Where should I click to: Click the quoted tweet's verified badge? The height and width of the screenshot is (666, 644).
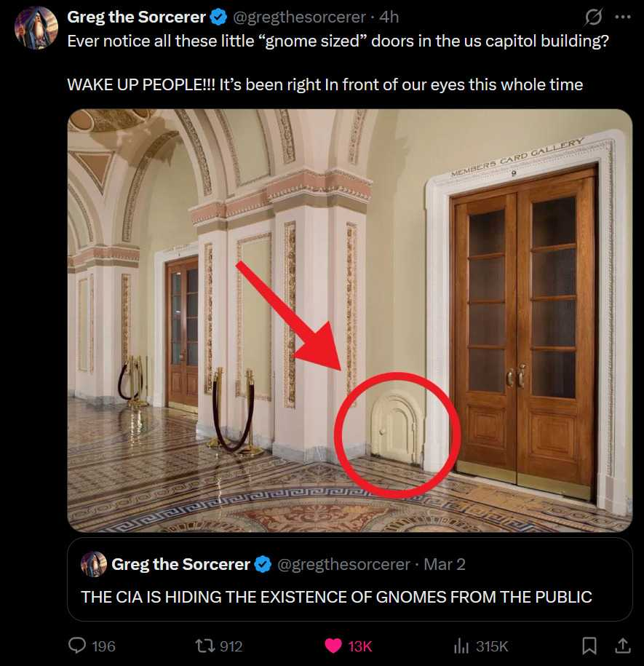click(x=263, y=564)
